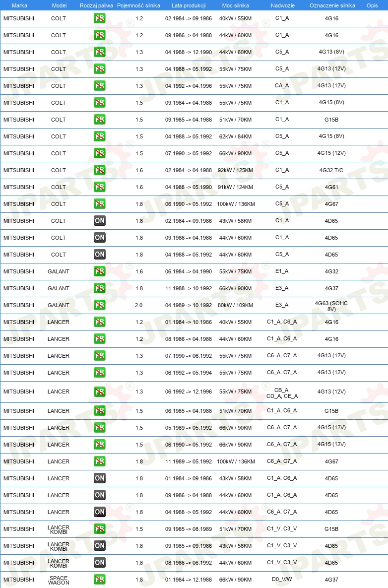Click diesel ON icon in Colt 04.1988->05.1992 row
The height and width of the screenshot is (588, 388).
pos(99,255)
